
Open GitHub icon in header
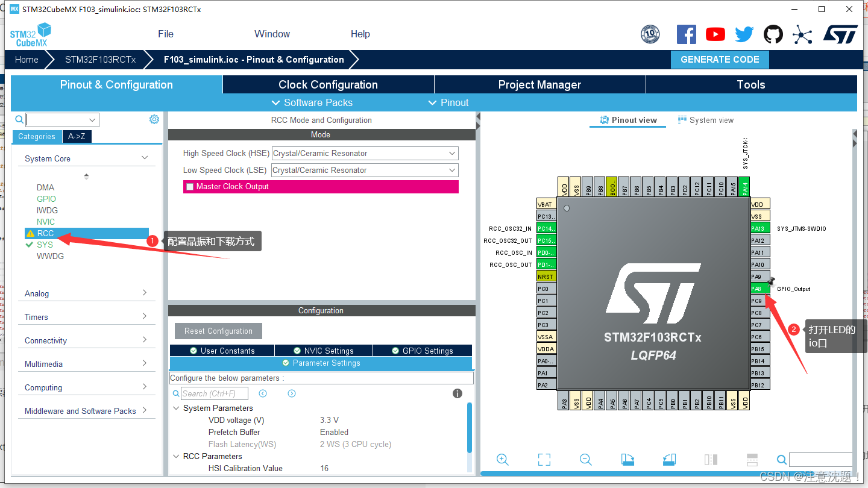(773, 34)
